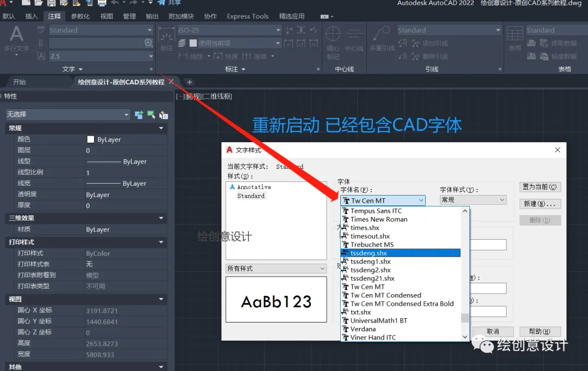The height and width of the screenshot is (371, 588).
Task: Click the Link Data icon
Action: click(544, 56)
